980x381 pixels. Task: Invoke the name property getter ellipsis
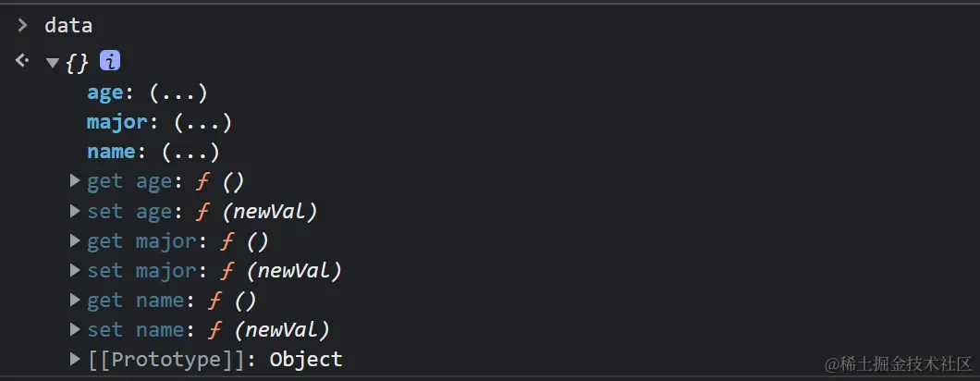point(190,152)
